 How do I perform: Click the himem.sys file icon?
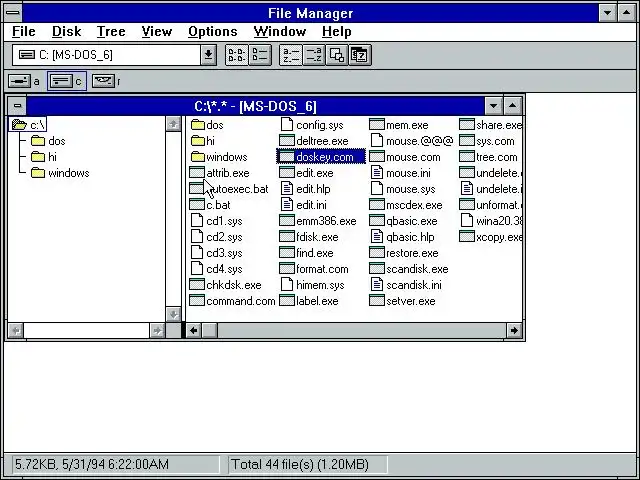coord(287,285)
